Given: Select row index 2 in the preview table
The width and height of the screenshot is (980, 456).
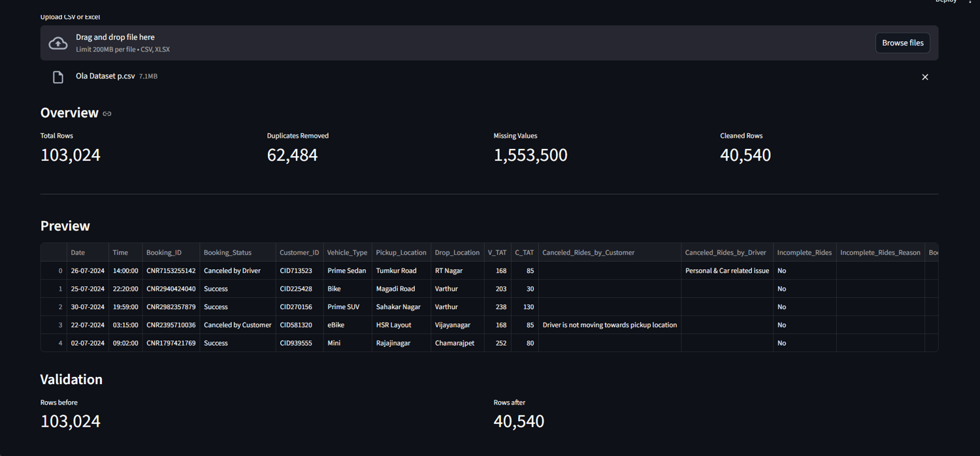Looking at the screenshot, I should click(x=54, y=306).
